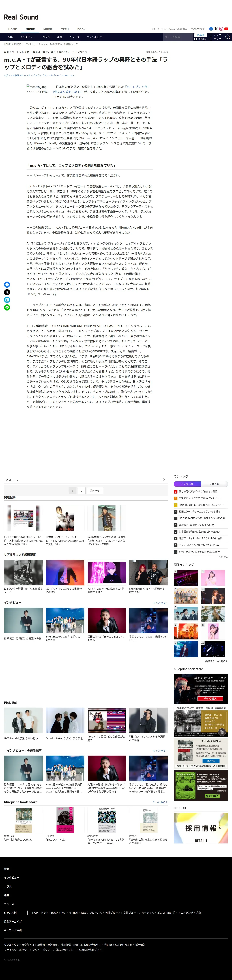Switch to the MOVIE tab
The width and height of the screenshot is (232, 980).
pos(48,29)
